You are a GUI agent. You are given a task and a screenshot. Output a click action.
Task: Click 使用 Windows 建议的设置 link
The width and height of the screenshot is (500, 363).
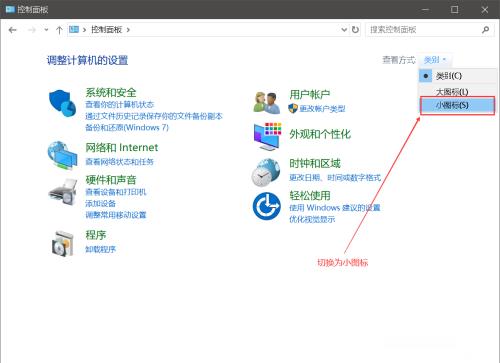click(x=335, y=208)
